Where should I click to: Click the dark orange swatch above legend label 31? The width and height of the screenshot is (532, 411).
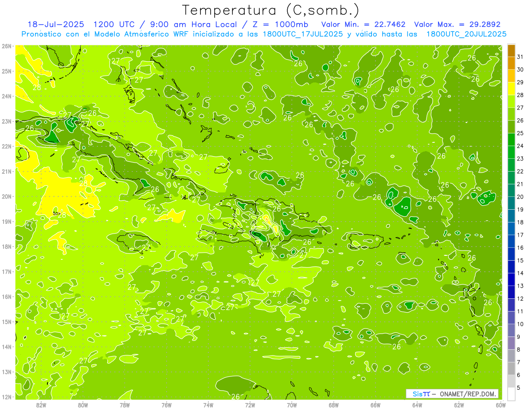pyautogui.click(x=511, y=51)
